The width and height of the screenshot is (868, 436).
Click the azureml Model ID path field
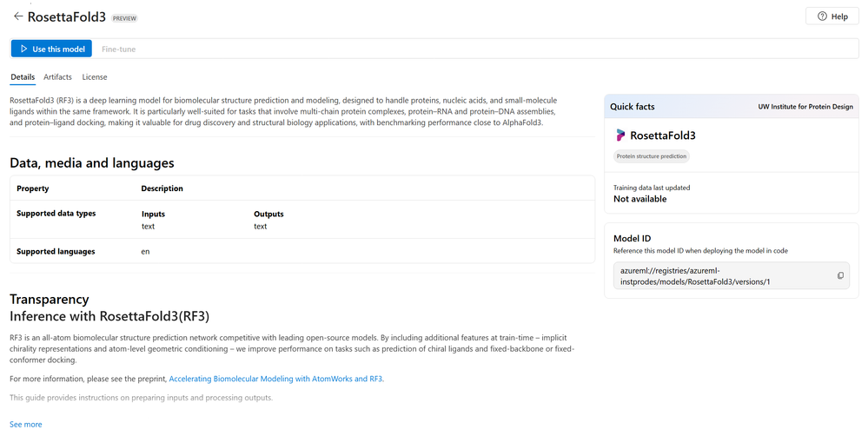tap(721, 275)
